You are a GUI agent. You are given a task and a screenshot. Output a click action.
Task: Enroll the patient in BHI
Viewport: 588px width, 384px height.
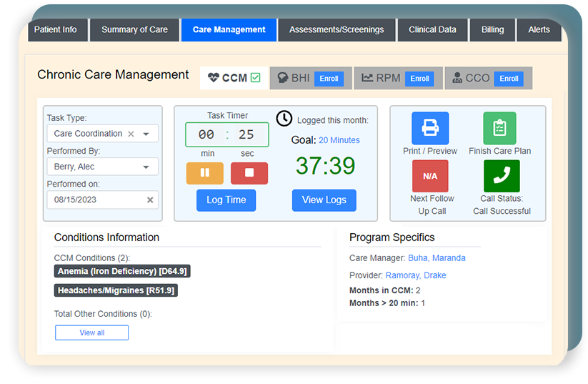point(329,79)
